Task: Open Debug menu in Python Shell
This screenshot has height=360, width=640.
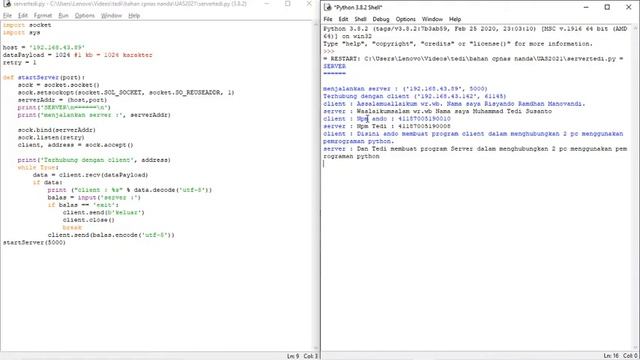Action: coord(381,19)
